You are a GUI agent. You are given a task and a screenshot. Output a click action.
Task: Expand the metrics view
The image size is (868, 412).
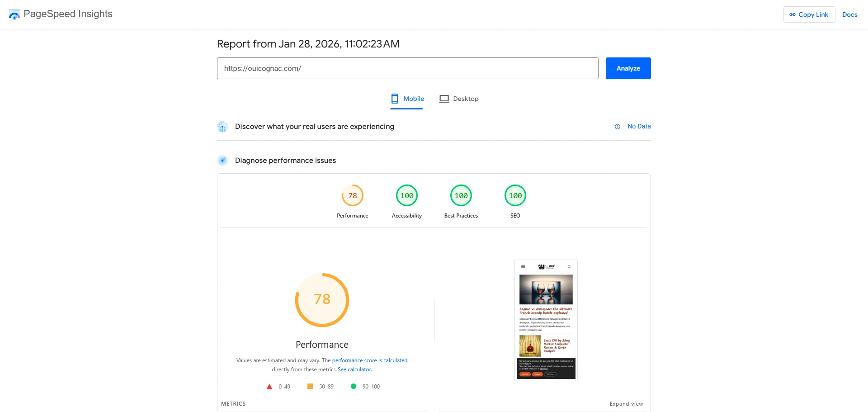(626, 403)
